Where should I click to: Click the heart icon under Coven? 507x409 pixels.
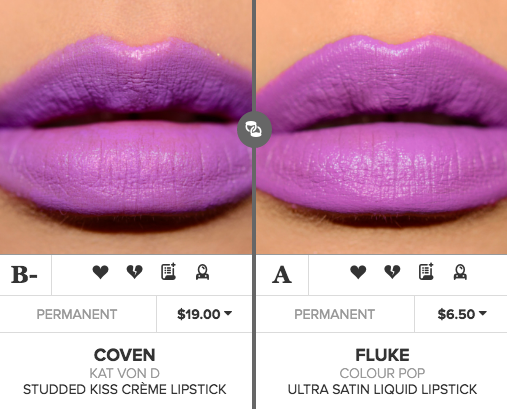pyautogui.click(x=100, y=272)
